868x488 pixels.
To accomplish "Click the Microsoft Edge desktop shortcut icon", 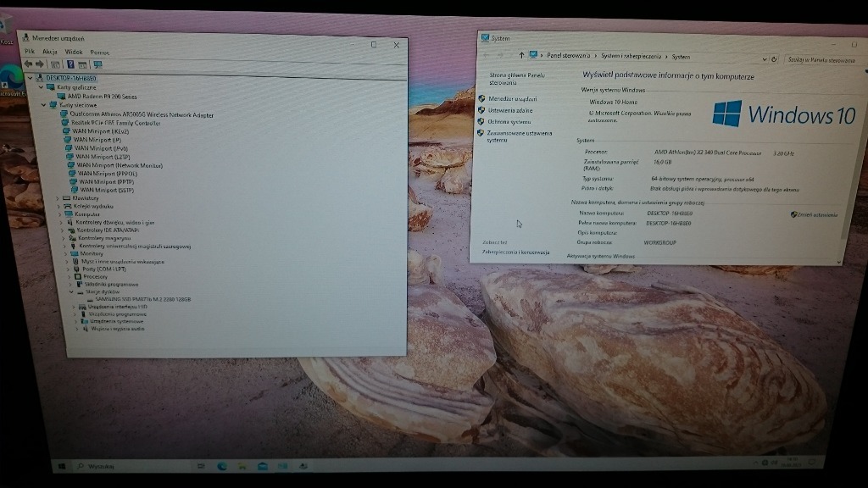I will (10, 76).
